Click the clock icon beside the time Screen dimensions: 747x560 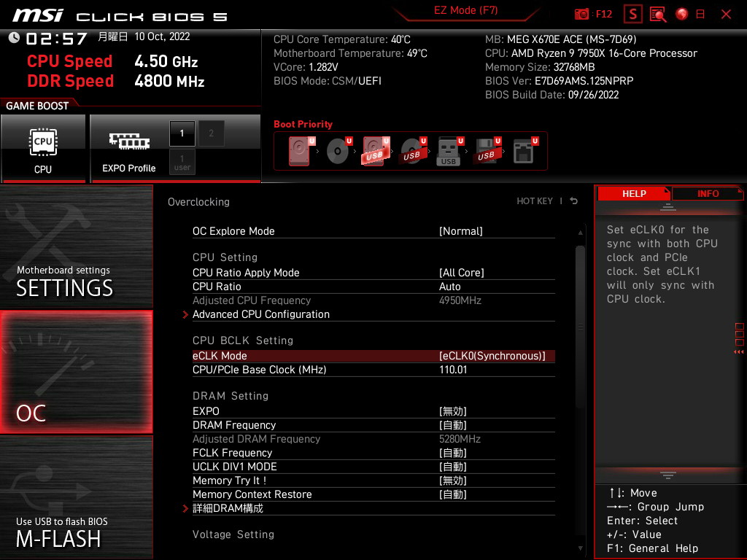coord(14,38)
